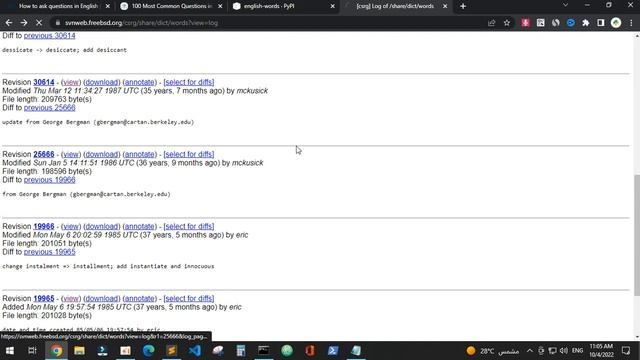Click the 'change instalment => installment' log message
640x360 pixels.
pos(108,266)
